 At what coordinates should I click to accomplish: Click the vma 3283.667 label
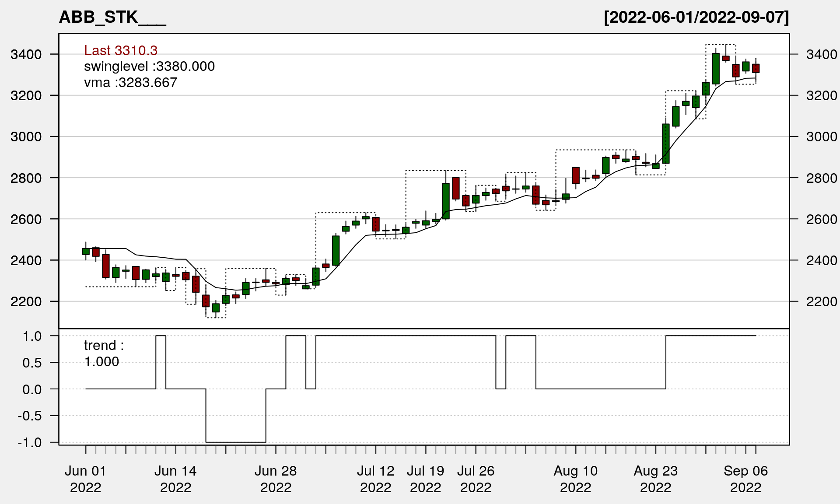click(130, 83)
